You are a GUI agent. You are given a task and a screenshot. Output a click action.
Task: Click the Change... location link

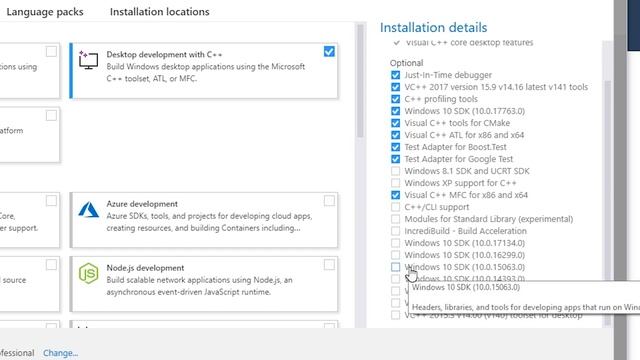(60, 353)
